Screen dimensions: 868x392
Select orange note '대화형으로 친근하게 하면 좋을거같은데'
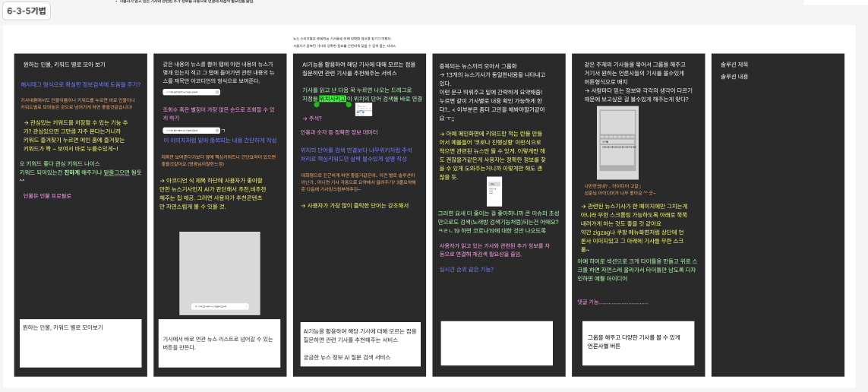(x=358, y=181)
